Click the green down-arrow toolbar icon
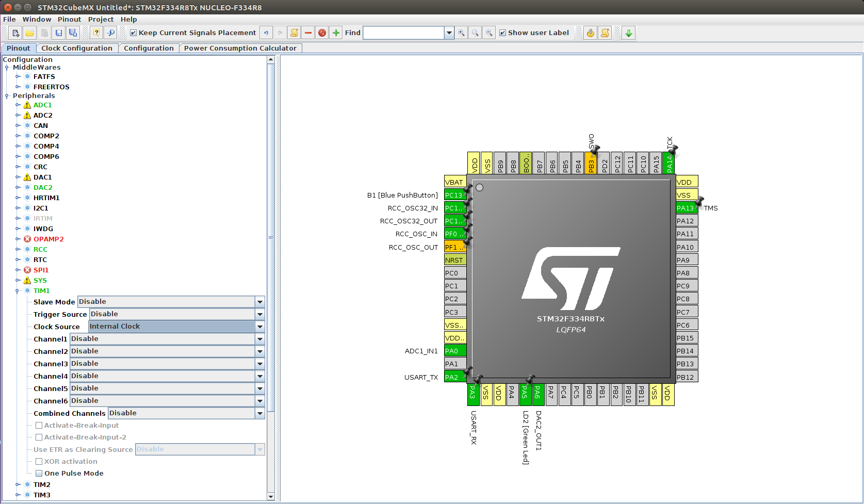864x504 pixels. tap(628, 33)
